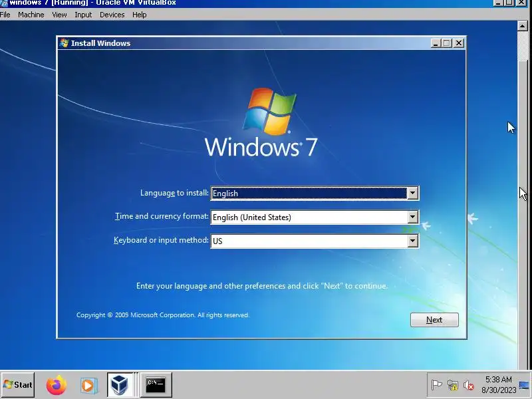Expand the Language to install dropdown arrow
This screenshot has height=399, width=532.
pos(412,193)
